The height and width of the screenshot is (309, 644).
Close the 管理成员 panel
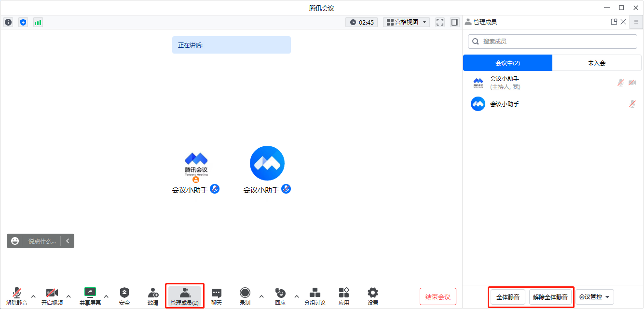[x=623, y=22]
